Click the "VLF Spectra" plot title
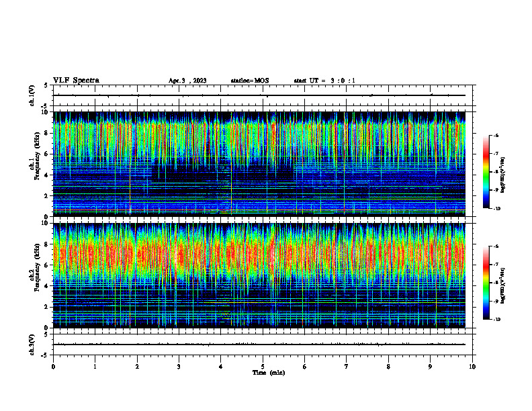The height and width of the screenshot is (411, 532). tap(76, 81)
